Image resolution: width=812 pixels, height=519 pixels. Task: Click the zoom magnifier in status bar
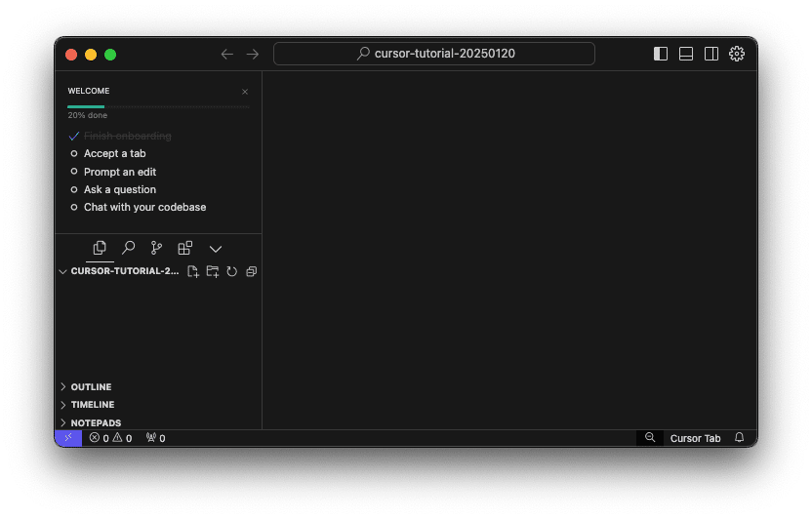click(650, 438)
